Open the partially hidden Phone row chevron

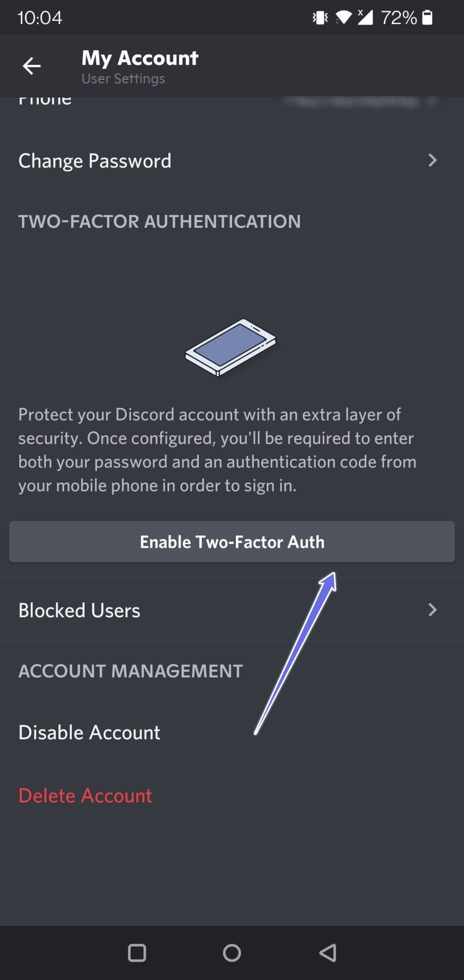(x=432, y=101)
